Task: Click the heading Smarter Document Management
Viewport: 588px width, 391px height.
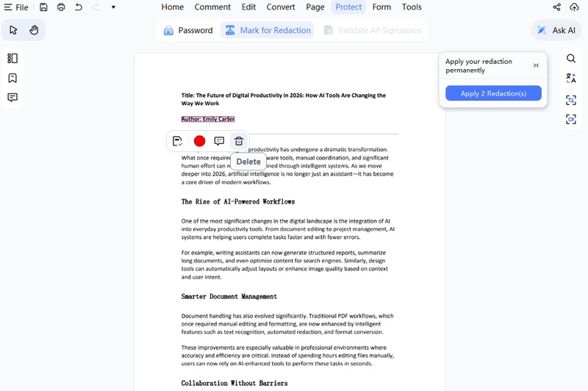Action: tap(229, 296)
